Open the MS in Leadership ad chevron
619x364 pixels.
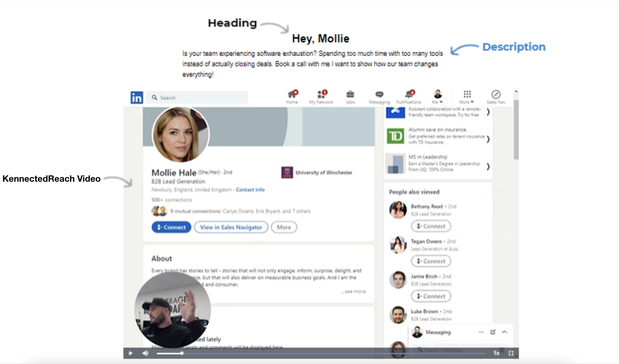click(x=488, y=167)
